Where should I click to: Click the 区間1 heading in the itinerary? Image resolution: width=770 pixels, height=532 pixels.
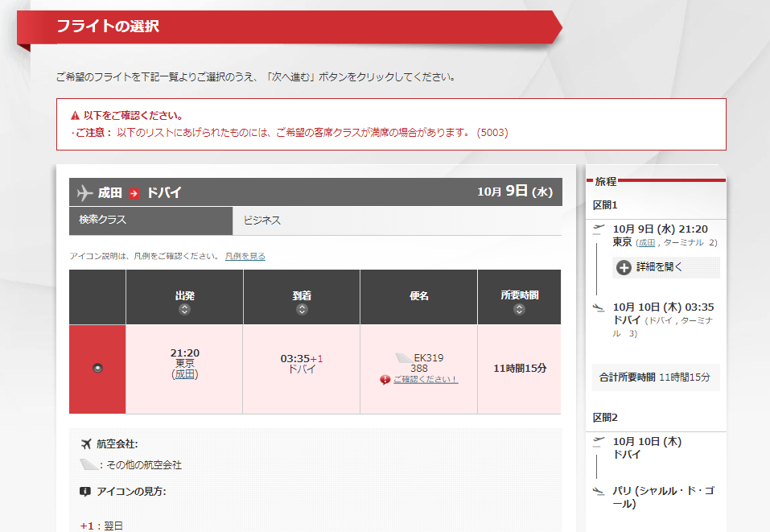point(605,205)
